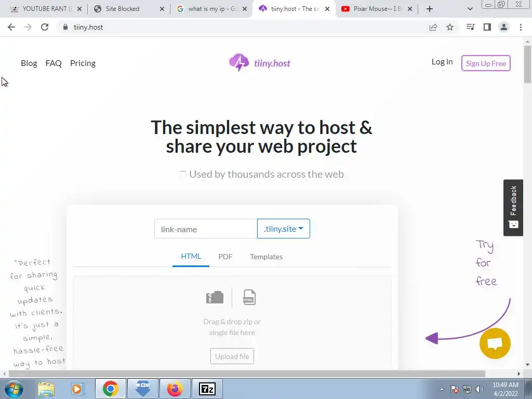Click Sign Up Free button
This screenshot has width=532, height=399.
[x=486, y=63]
